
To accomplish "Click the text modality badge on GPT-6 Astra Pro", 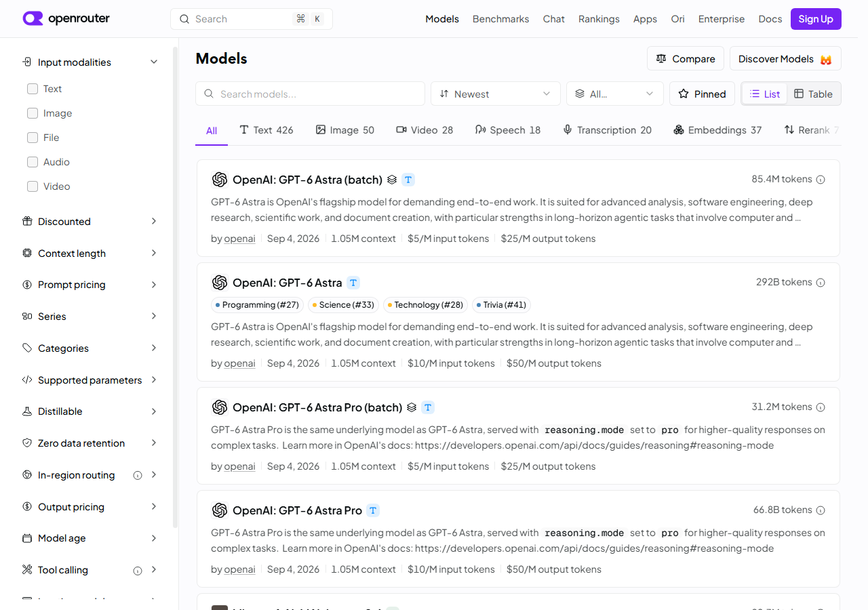I will point(373,510).
